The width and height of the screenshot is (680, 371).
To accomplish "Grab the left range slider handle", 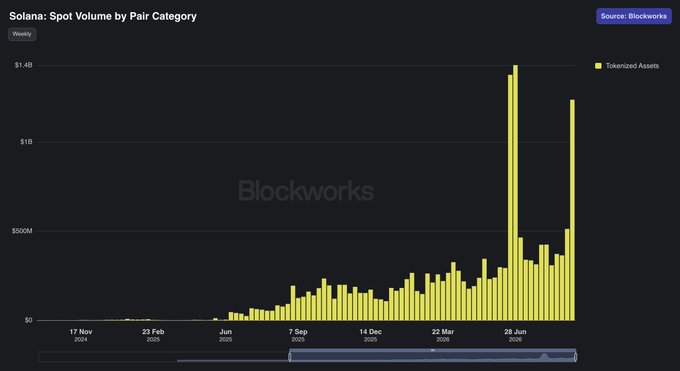I will click(x=290, y=357).
